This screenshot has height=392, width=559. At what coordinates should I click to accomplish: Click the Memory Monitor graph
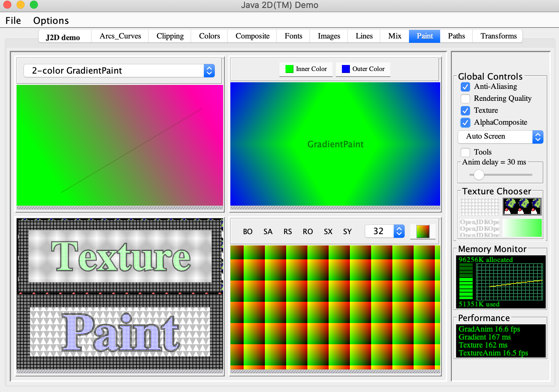509,282
